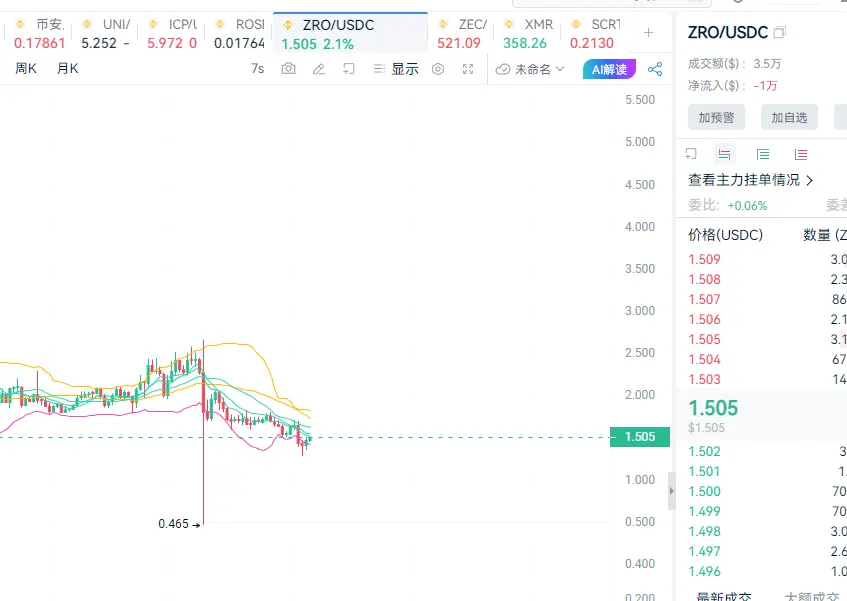Switch to the 币安 ticker tab
The height and width of the screenshot is (601, 847).
click(39, 33)
